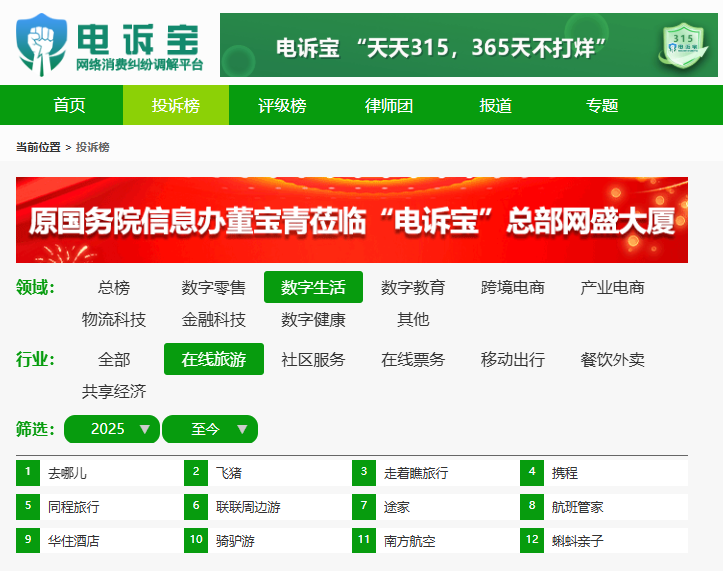Click the green 天天315 top banner
The image size is (723, 571).
(468, 45)
